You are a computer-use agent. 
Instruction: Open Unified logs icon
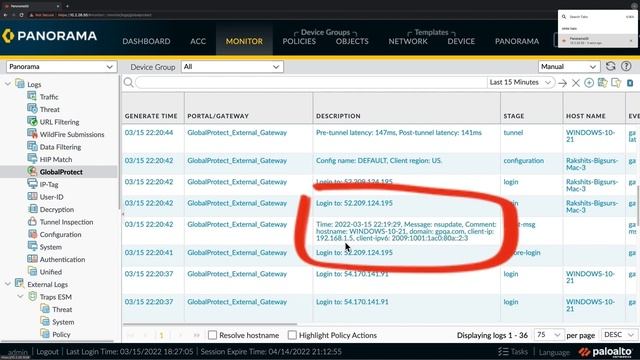32,271
